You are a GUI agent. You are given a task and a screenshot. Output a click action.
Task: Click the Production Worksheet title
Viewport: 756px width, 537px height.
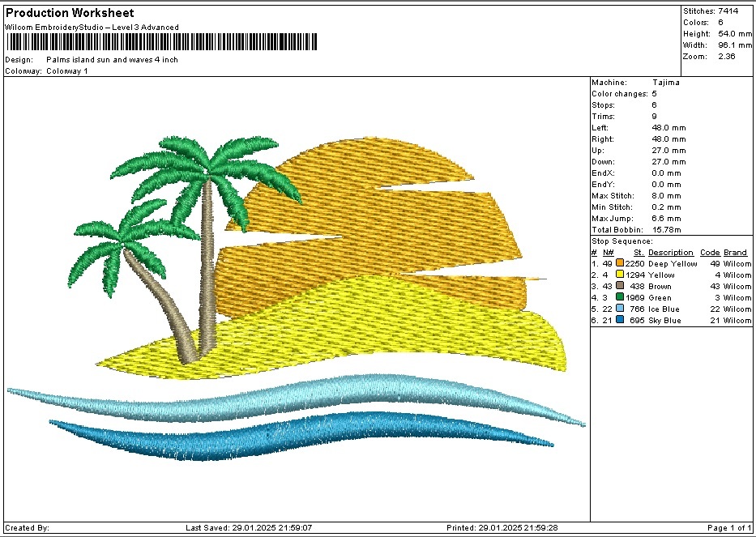point(70,13)
